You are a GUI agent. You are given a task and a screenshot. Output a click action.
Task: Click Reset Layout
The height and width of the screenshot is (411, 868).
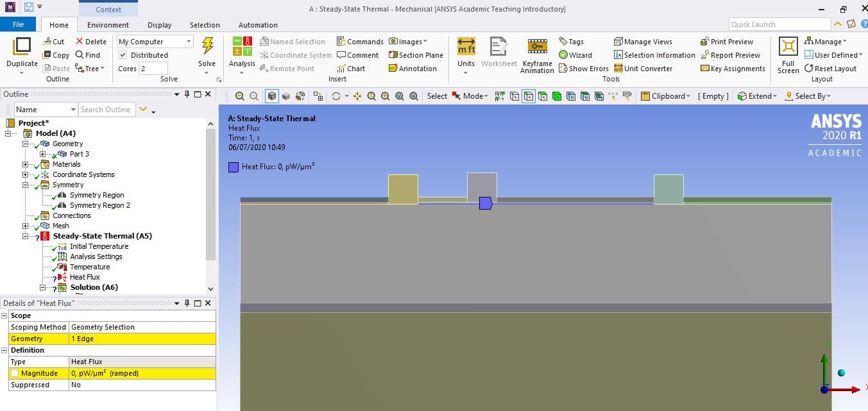click(830, 69)
